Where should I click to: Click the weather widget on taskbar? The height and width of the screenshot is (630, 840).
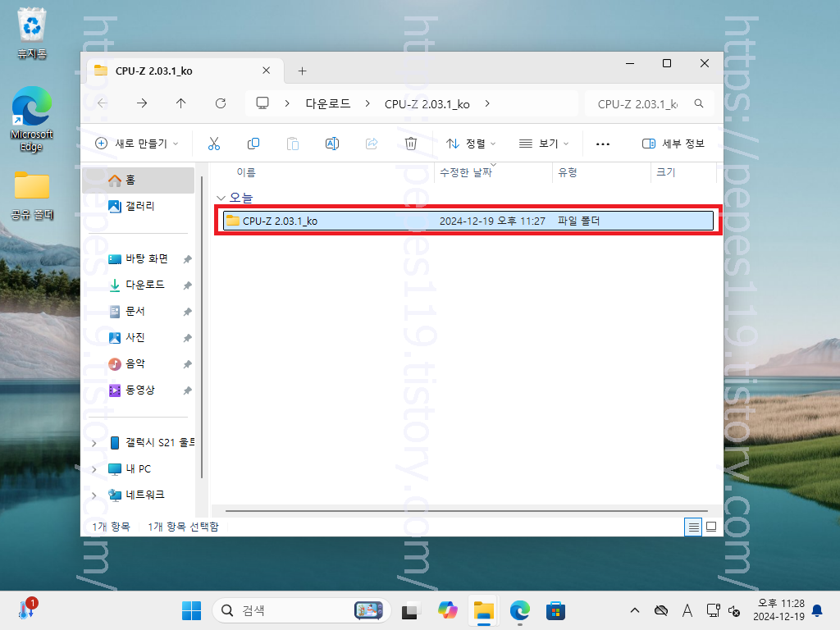pyautogui.click(x=27, y=609)
